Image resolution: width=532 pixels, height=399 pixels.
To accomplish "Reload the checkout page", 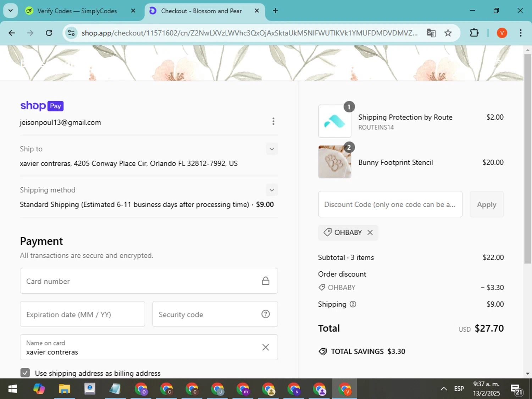I will pos(49,33).
